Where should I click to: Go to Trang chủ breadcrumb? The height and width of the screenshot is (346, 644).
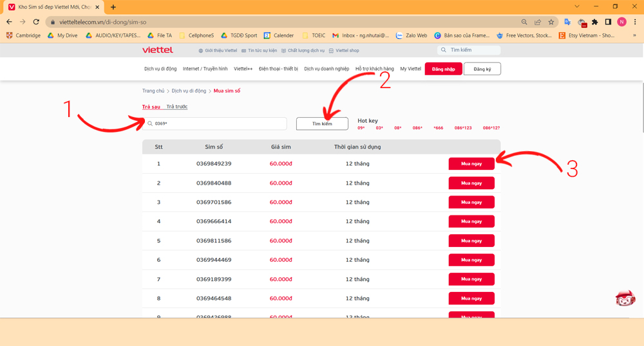tap(153, 91)
